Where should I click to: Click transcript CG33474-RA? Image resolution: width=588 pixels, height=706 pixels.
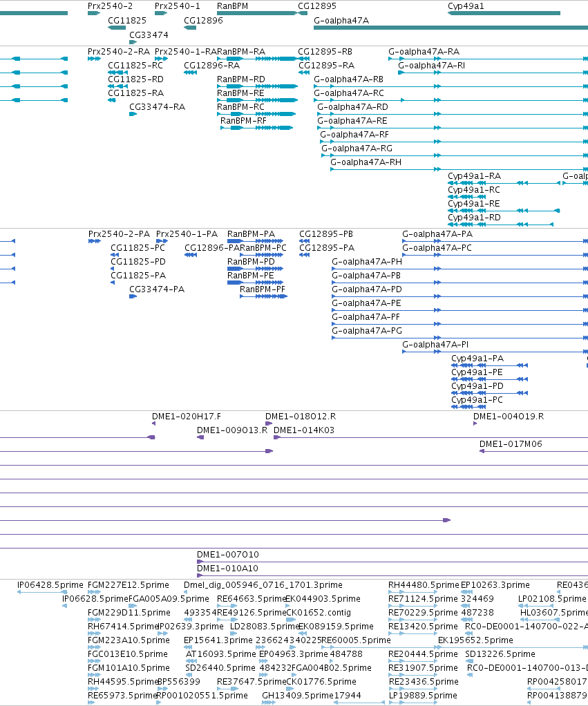157,107
